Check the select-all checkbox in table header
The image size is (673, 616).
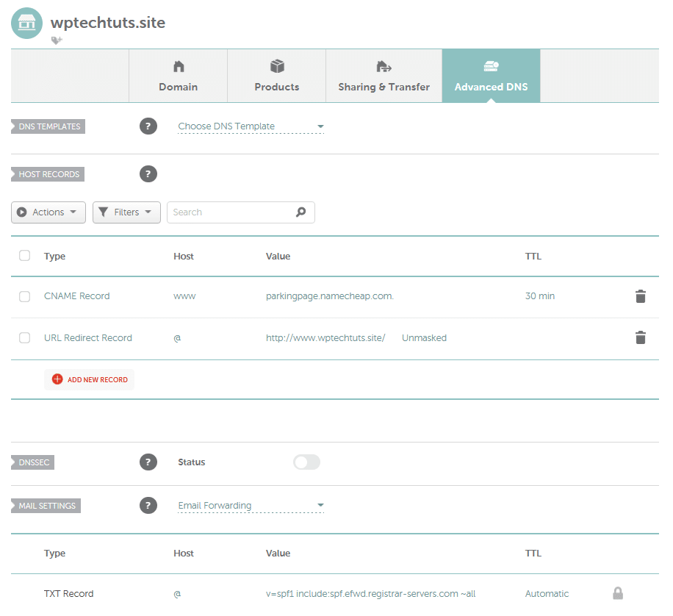point(25,256)
